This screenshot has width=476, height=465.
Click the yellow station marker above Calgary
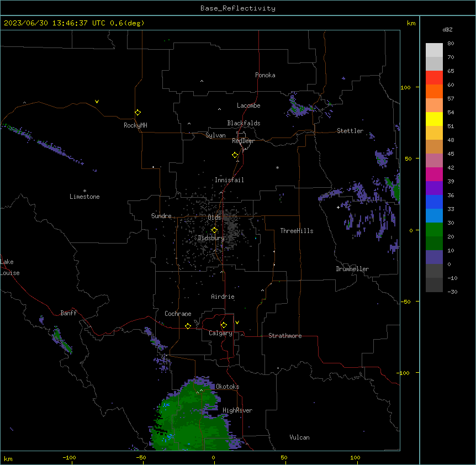click(x=224, y=325)
